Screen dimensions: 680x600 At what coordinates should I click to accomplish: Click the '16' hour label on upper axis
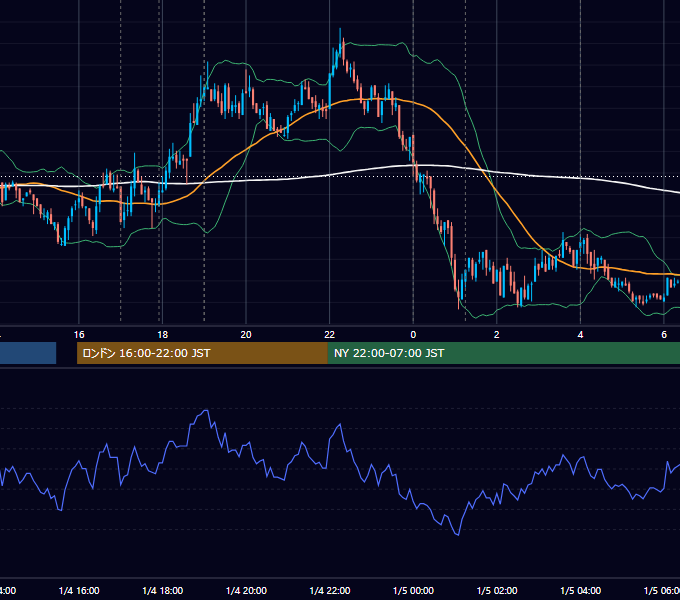[79, 335]
